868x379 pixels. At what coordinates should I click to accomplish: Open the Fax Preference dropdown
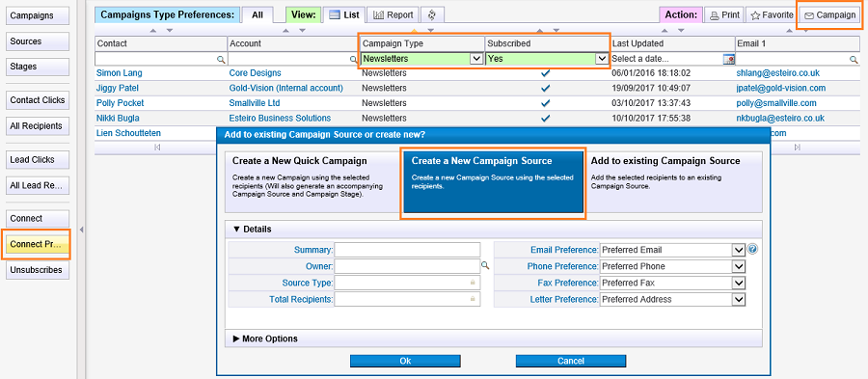[x=739, y=283]
